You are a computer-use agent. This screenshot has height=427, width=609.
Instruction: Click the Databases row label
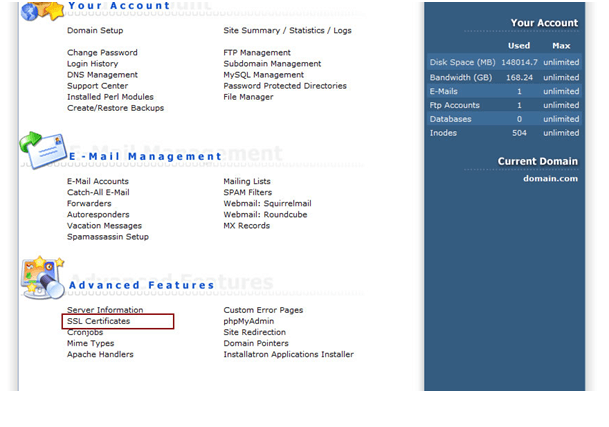450,119
